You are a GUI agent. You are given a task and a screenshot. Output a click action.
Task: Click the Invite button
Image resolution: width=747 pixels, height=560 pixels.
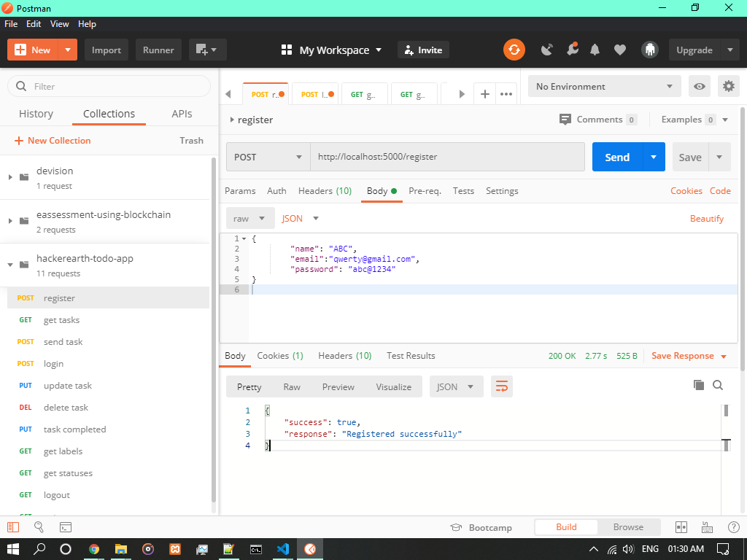[424, 50]
